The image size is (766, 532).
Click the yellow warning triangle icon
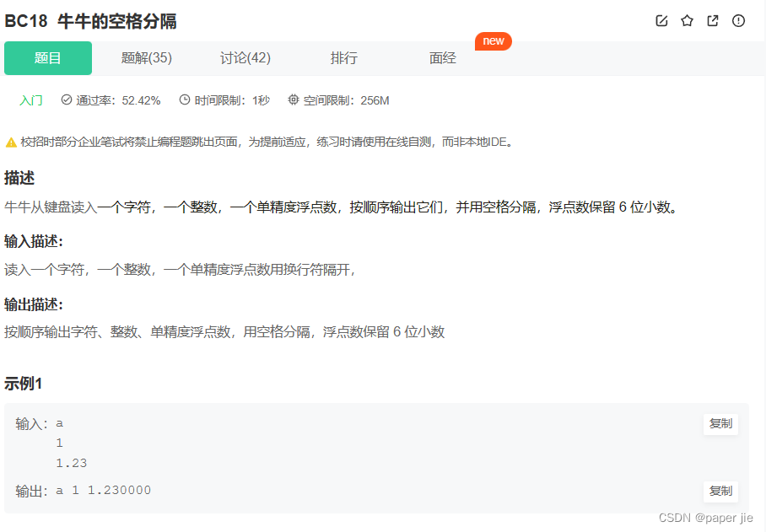11,142
